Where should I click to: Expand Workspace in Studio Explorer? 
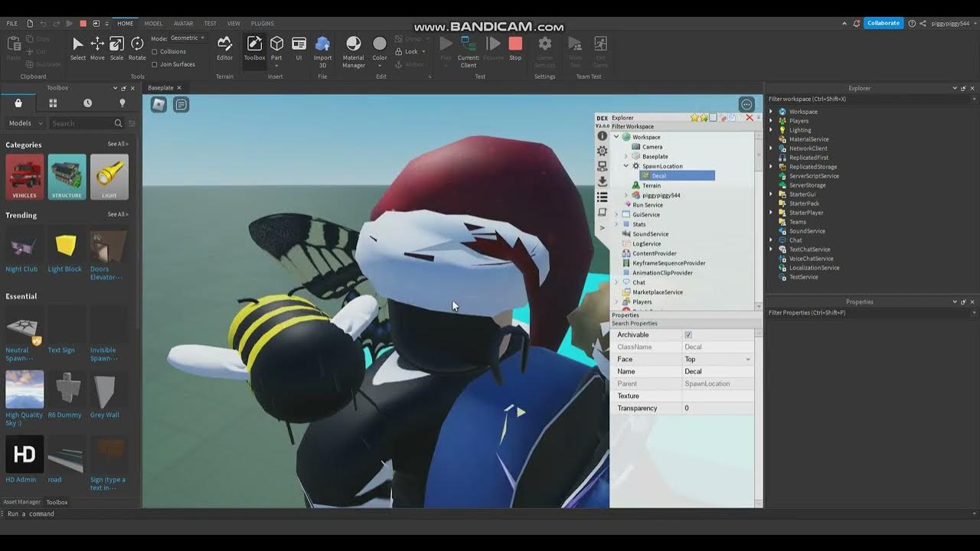click(771, 112)
